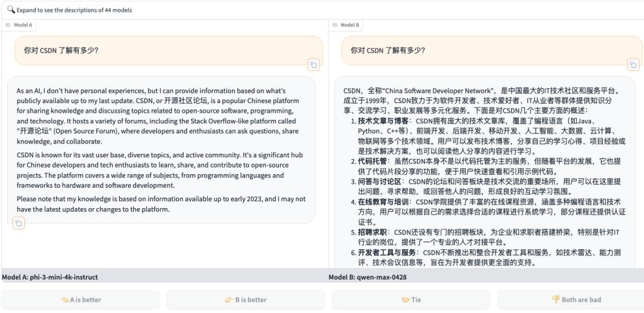Expand the descriptions of 44 models
The image size is (644, 313).
(x=322, y=10)
